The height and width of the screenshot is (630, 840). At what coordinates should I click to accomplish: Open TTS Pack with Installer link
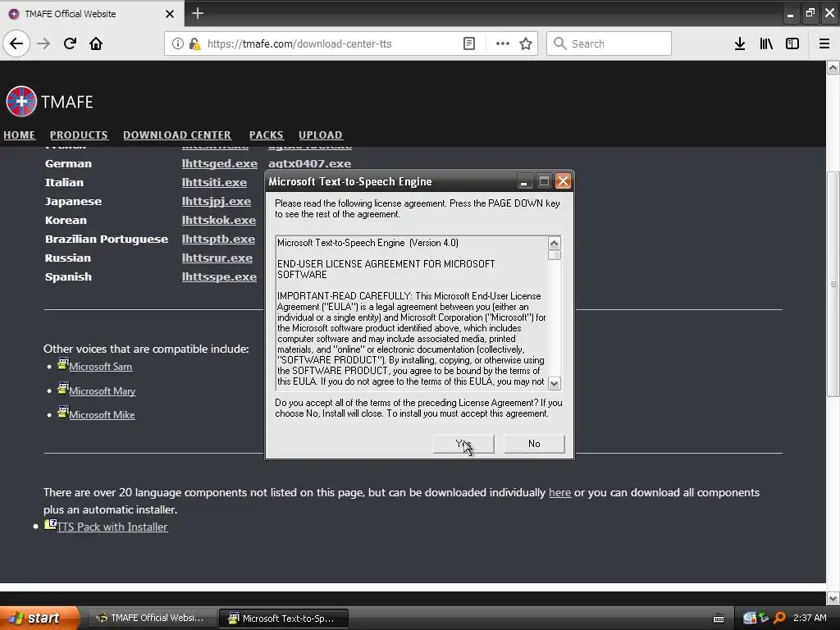pyautogui.click(x=112, y=527)
